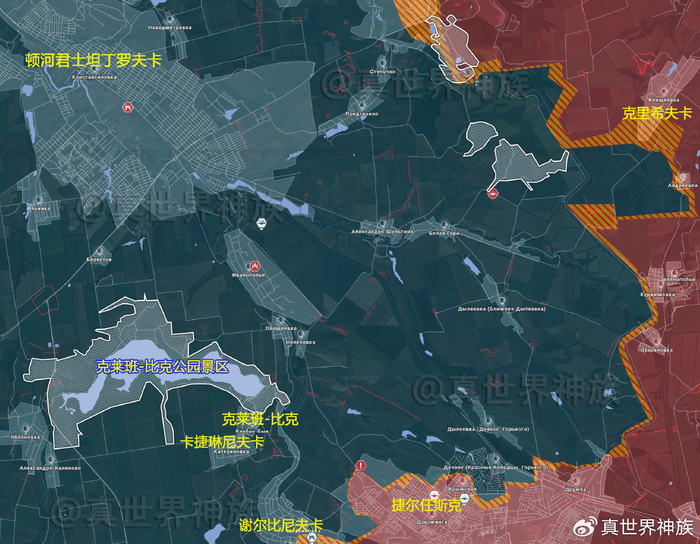Click the Яблоновка settlement pin
The image size is (700, 544).
point(25,429)
